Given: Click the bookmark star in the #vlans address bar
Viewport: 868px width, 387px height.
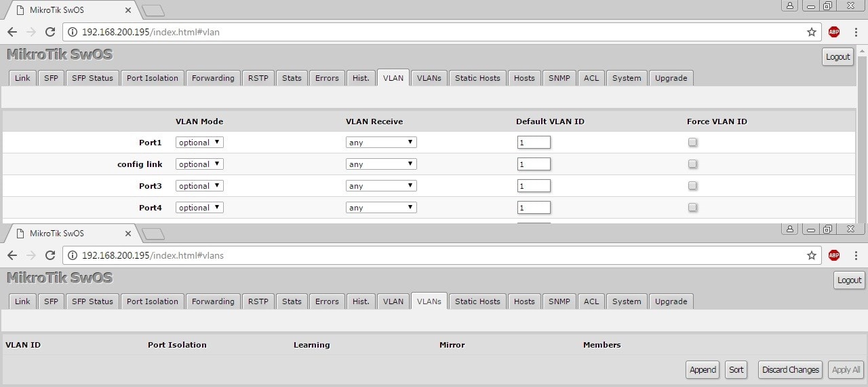Looking at the screenshot, I should pyautogui.click(x=811, y=255).
